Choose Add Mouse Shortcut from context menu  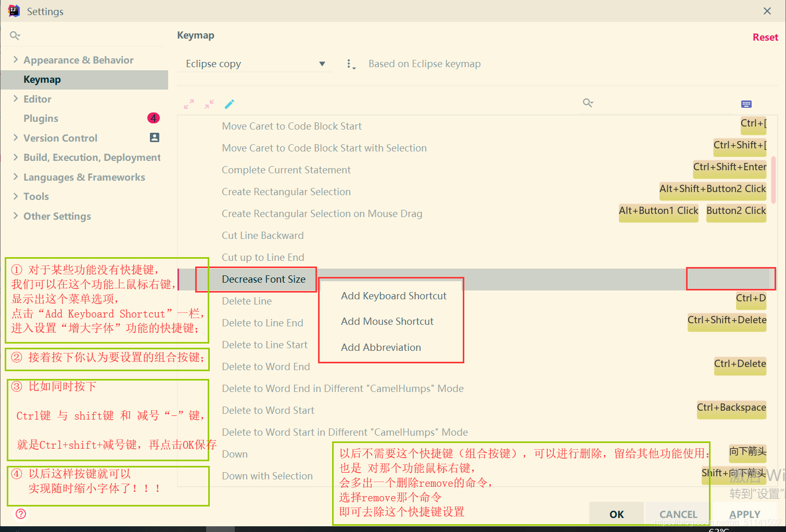click(387, 321)
